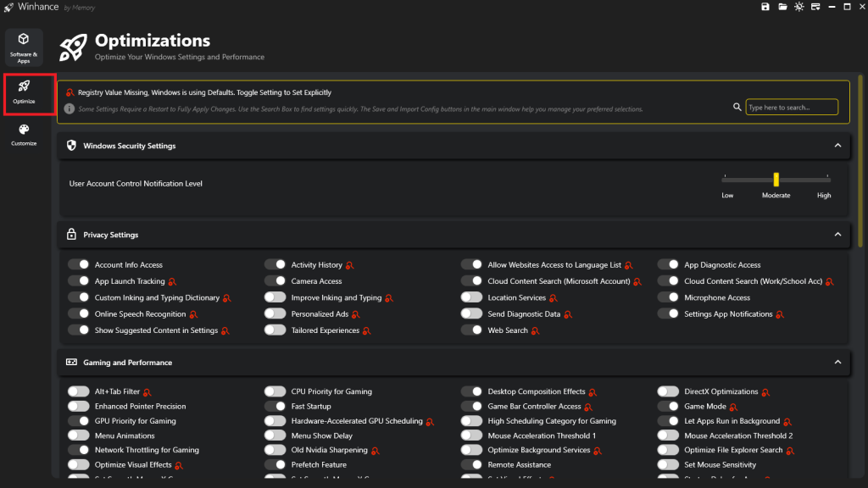Toggle Camera Access switch
Screen dimensions: 868x488
click(275, 281)
